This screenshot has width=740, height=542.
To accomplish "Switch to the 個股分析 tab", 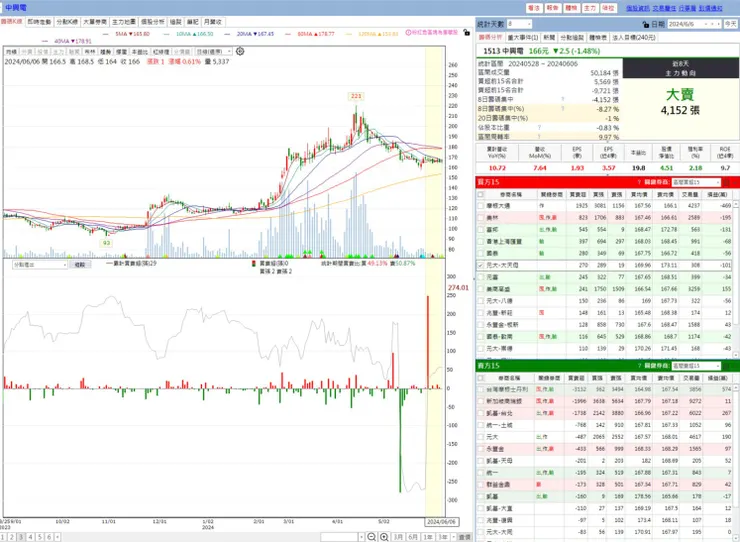I will click(x=152, y=22).
